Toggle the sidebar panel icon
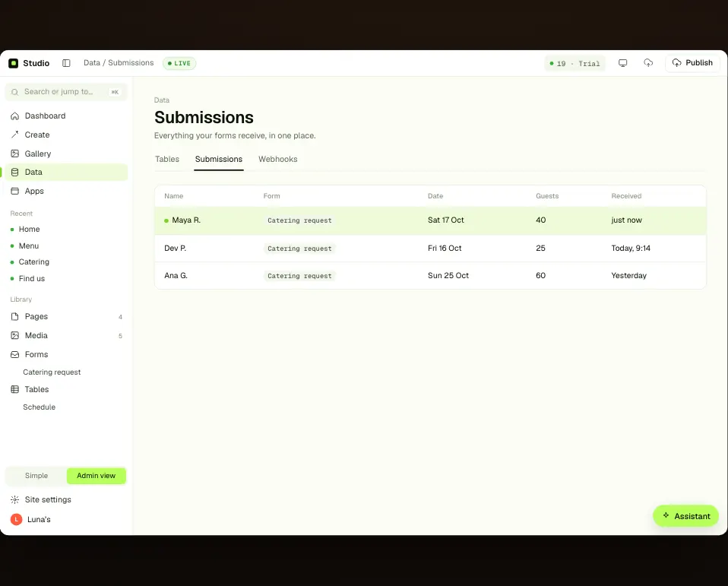 (66, 63)
